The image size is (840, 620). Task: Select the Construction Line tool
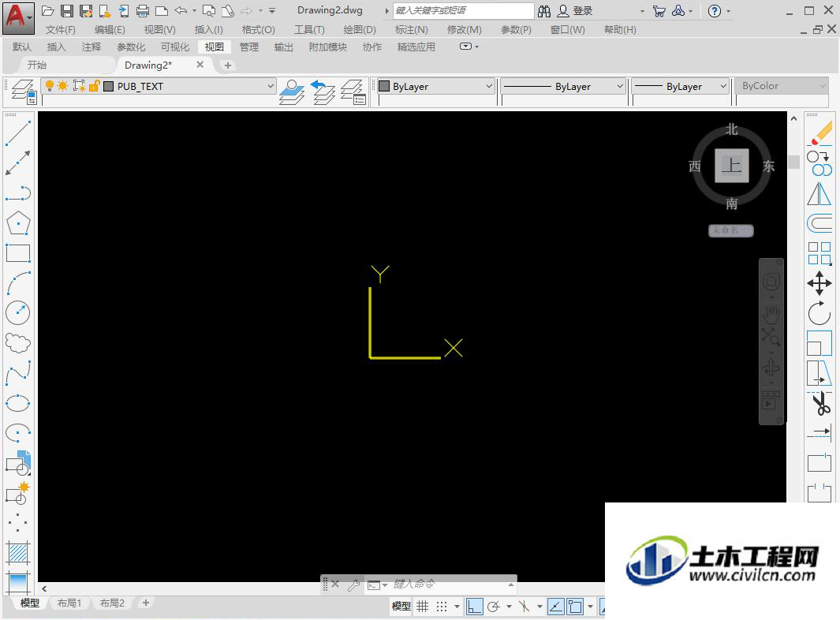click(x=18, y=163)
